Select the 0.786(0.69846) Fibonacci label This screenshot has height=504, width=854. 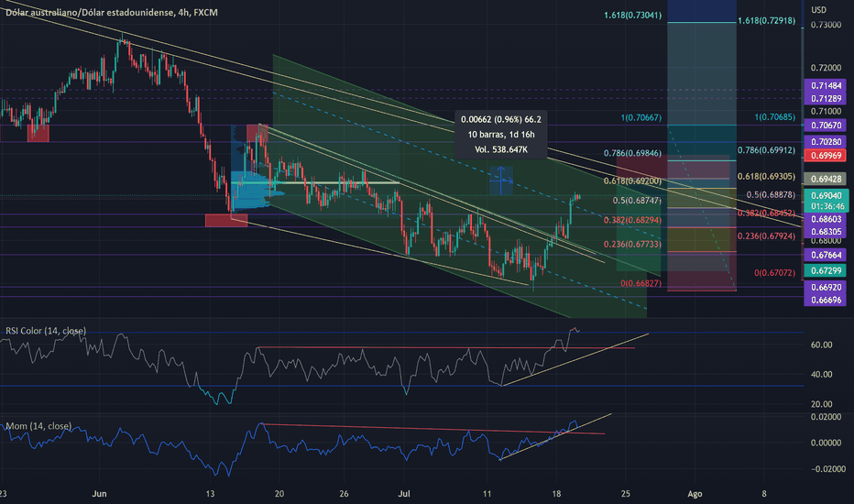click(632, 153)
